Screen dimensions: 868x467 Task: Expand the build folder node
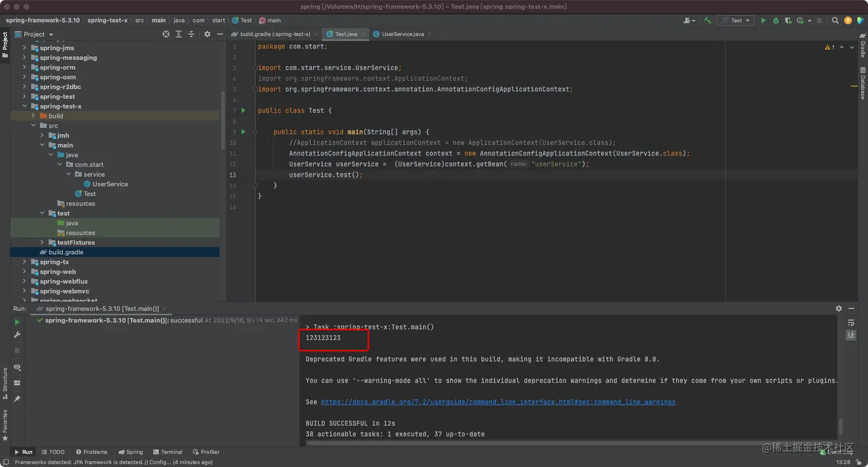(x=33, y=116)
